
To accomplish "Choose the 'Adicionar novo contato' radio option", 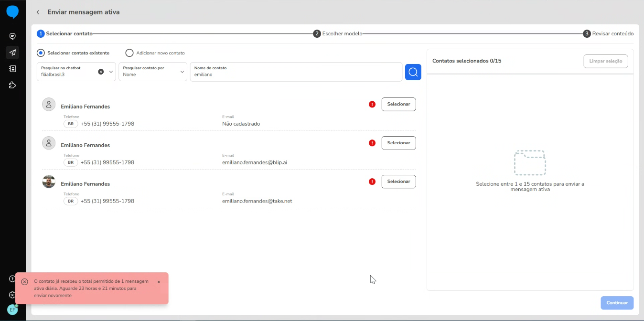I will click(x=129, y=53).
